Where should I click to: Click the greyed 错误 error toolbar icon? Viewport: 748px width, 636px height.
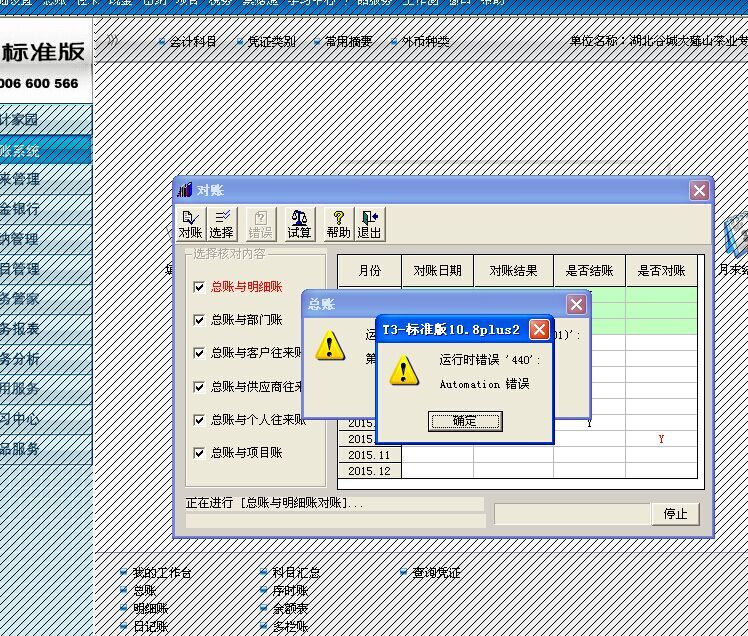point(260,224)
